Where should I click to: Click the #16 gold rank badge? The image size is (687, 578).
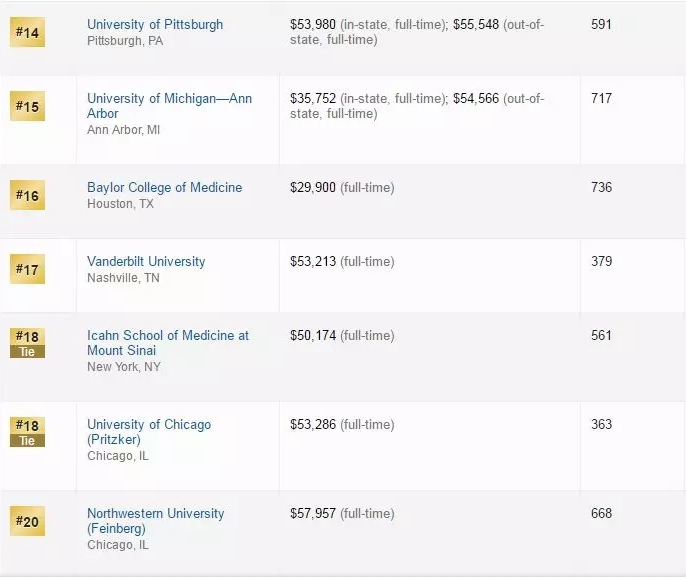tap(27, 195)
